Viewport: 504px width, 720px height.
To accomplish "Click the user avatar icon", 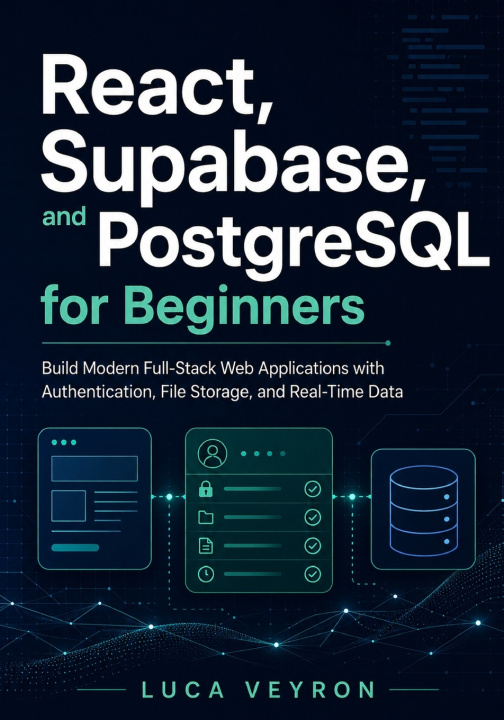I will click(212, 453).
